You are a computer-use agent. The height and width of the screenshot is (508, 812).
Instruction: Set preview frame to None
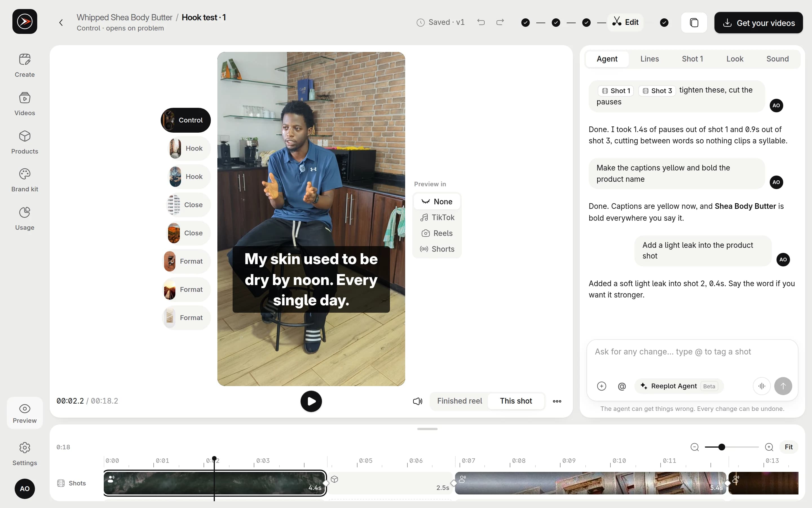click(x=437, y=202)
